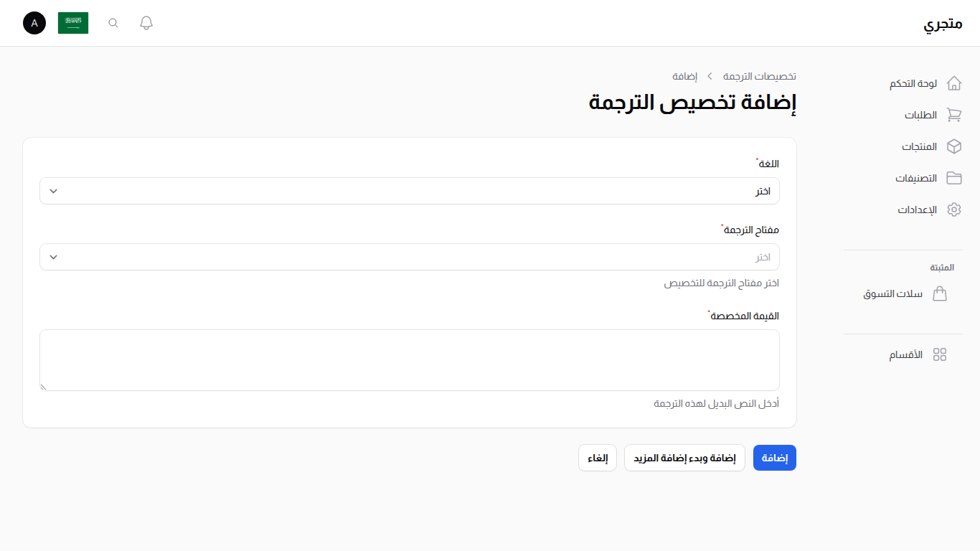980x551 pixels.
Task: Click the grid icon next to الأقسام
Action: (x=941, y=354)
